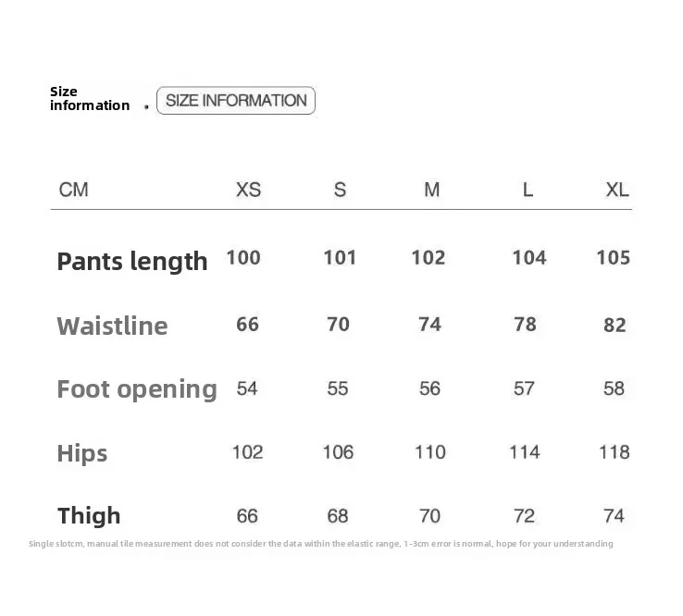Select the L size column header

pyautogui.click(x=528, y=190)
